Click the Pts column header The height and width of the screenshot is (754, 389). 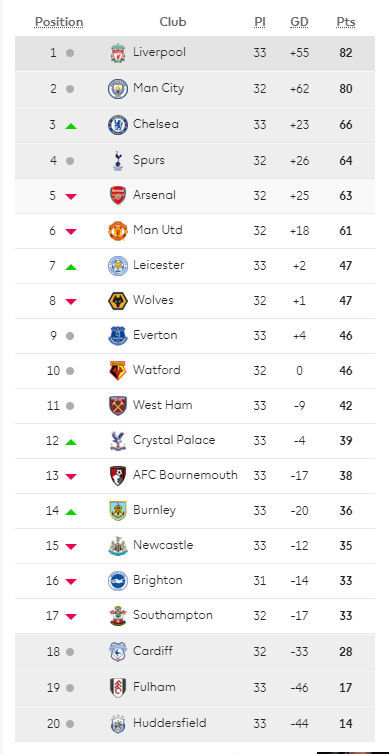346,22
